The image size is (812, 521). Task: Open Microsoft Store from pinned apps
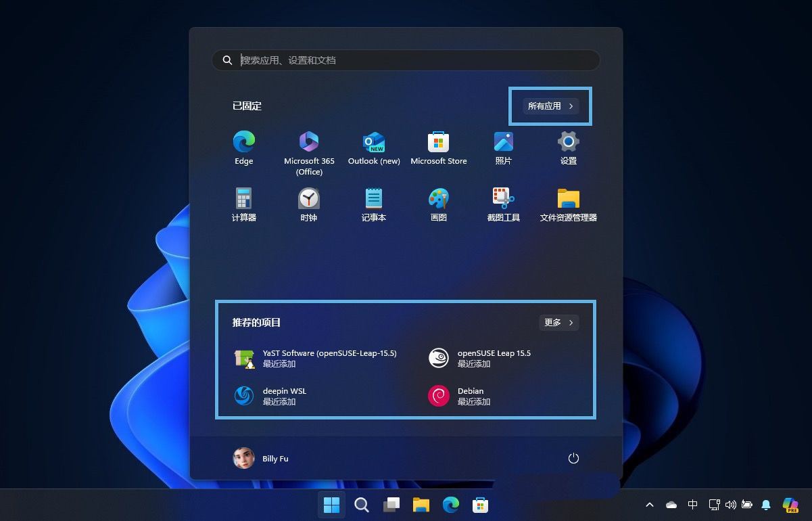pyautogui.click(x=438, y=148)
